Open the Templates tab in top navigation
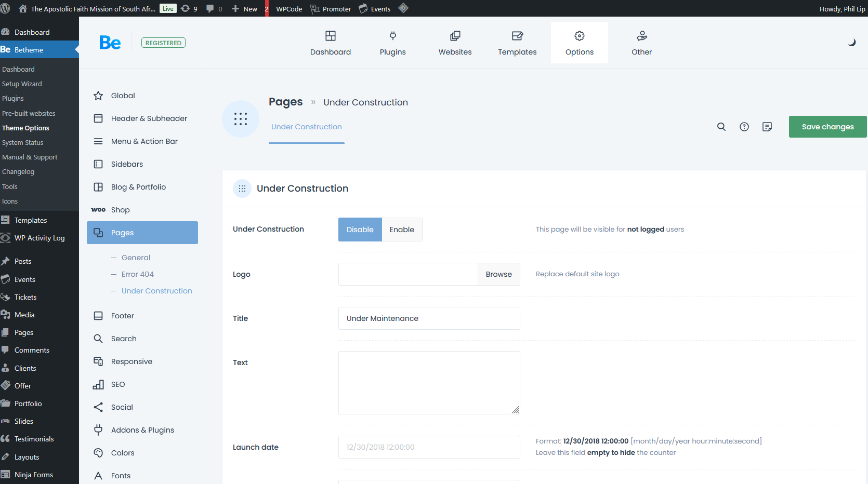 pos(517,43)
